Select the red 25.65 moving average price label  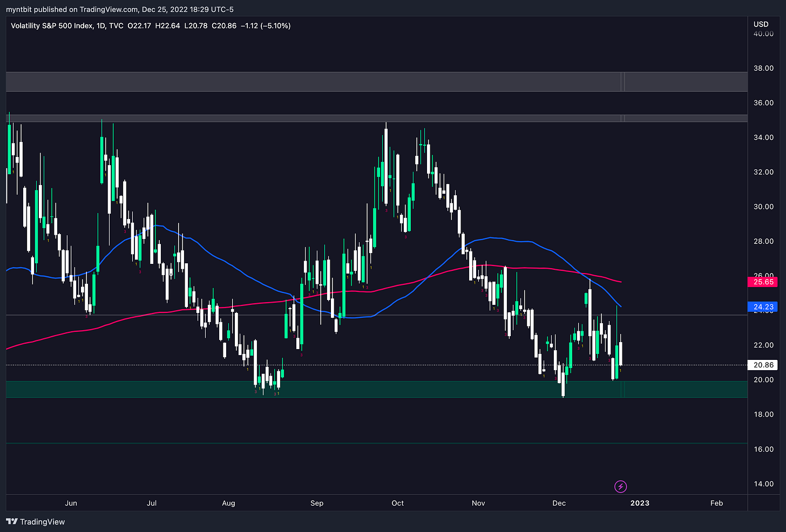(762, 282)
